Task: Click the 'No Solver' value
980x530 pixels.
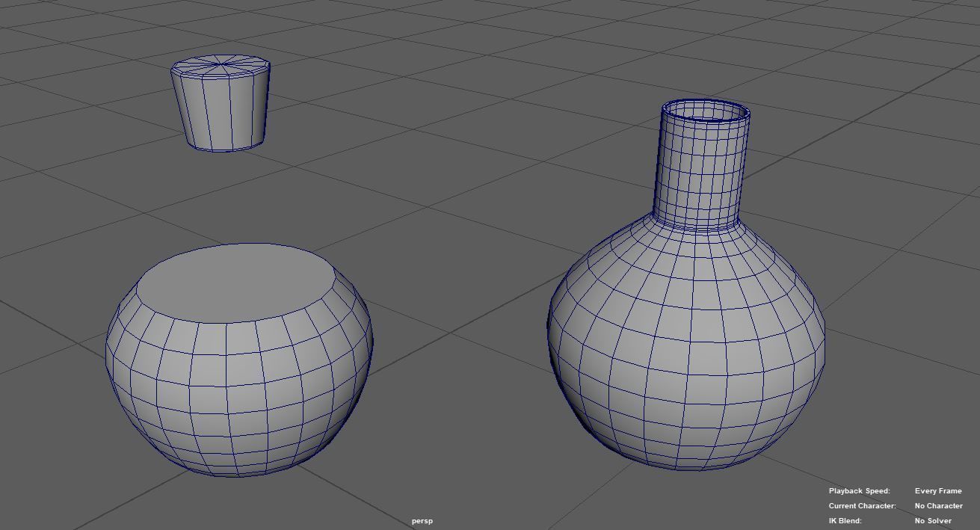Action: pos(933,521)
